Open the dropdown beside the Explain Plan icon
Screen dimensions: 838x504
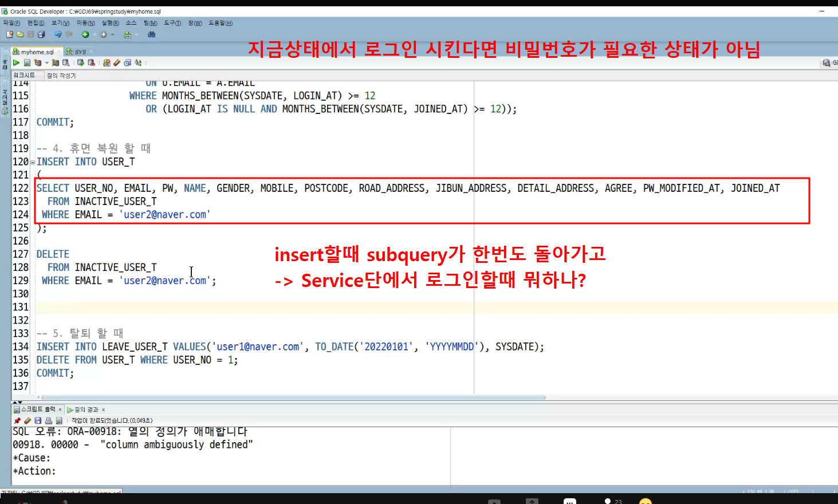click(x=46, y=62)
